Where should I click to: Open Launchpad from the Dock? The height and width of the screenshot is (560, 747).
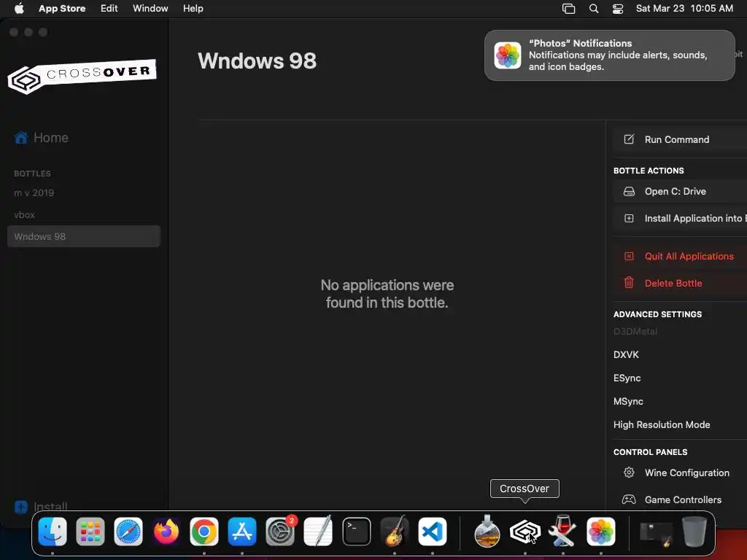[90, 532]
